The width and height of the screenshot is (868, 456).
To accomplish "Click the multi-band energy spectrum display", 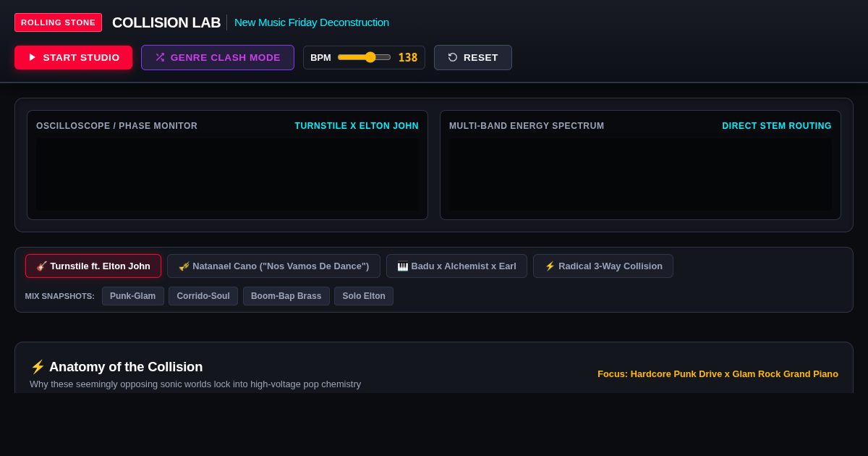I will (640, 174).
